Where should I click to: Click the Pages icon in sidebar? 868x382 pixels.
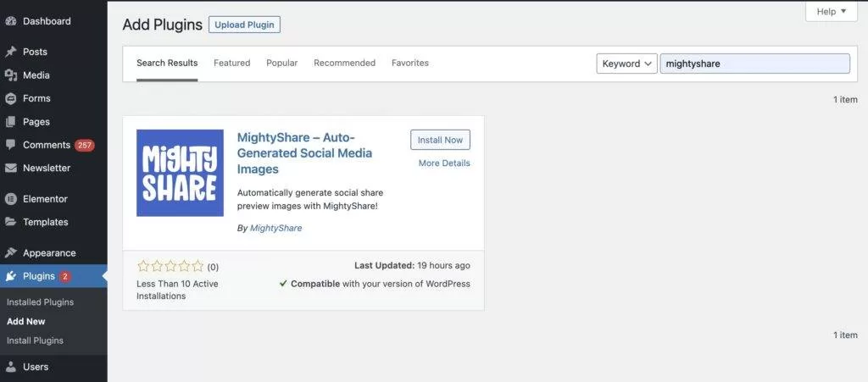click(x=10, y=122)
